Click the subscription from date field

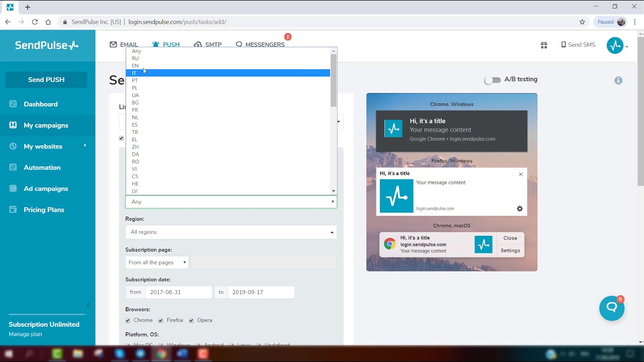click(x=179, y=292)
